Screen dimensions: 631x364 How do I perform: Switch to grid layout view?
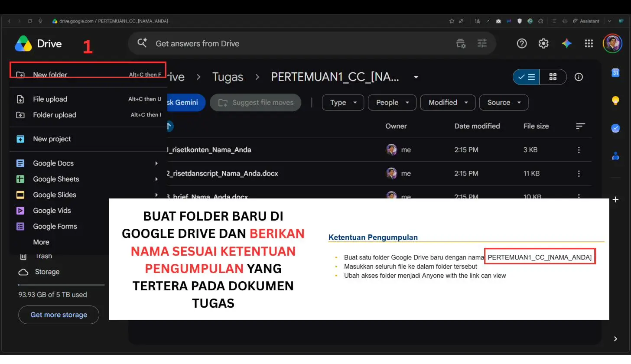553,77
